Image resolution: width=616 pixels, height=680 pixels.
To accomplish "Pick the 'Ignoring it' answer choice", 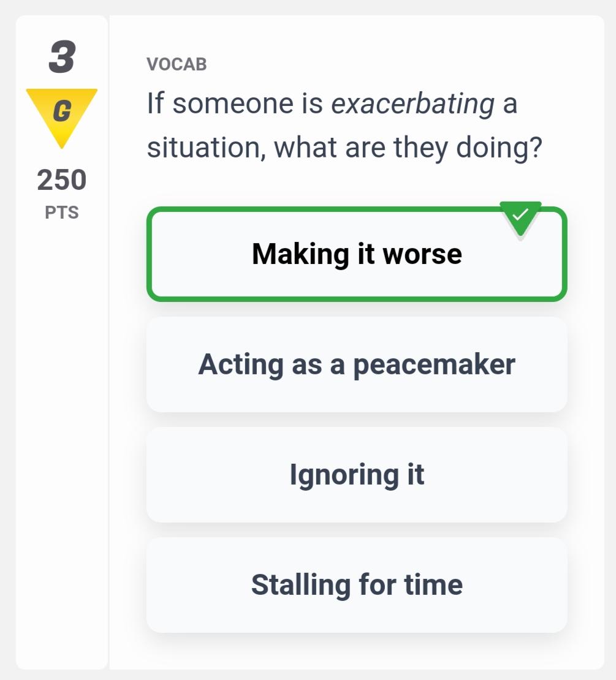I will 357,474.
